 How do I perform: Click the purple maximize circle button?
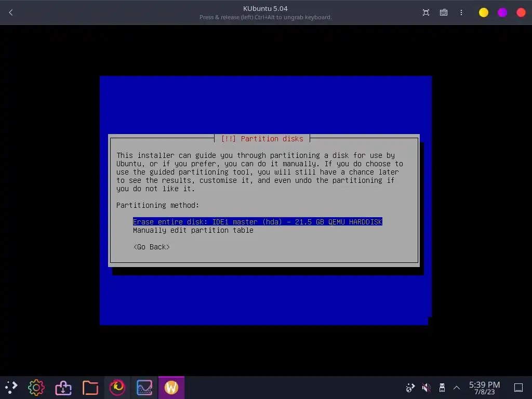pos(502,12)
